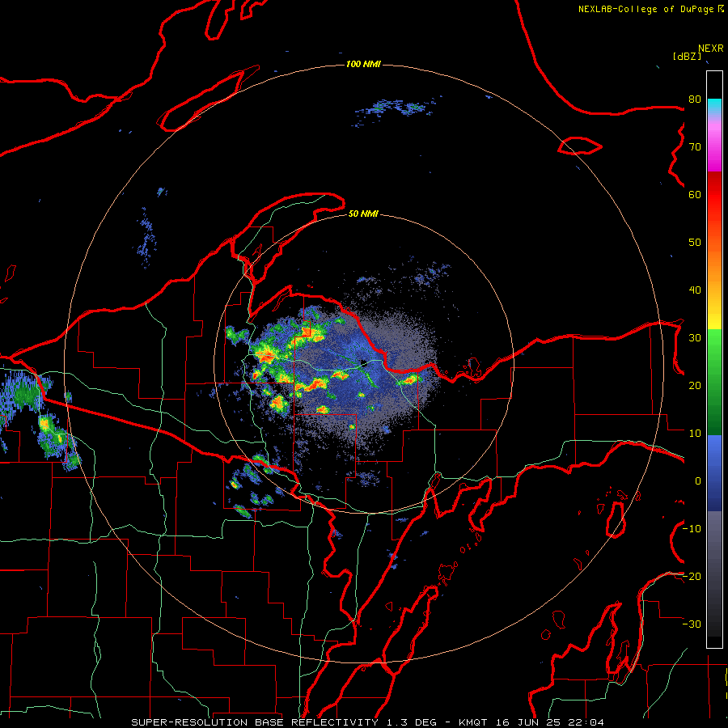
Task: Click the blue segment of the color scale
Action: click(714, 473)
